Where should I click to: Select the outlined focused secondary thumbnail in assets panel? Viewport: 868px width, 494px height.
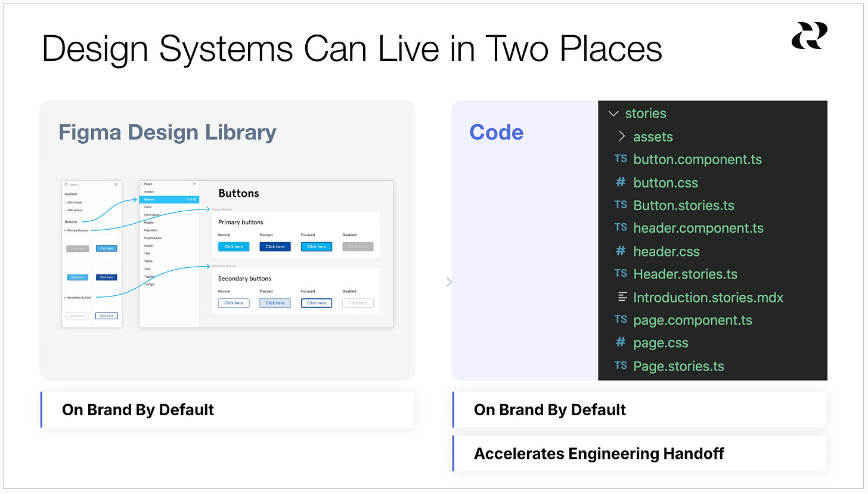(x=107, y=316)
